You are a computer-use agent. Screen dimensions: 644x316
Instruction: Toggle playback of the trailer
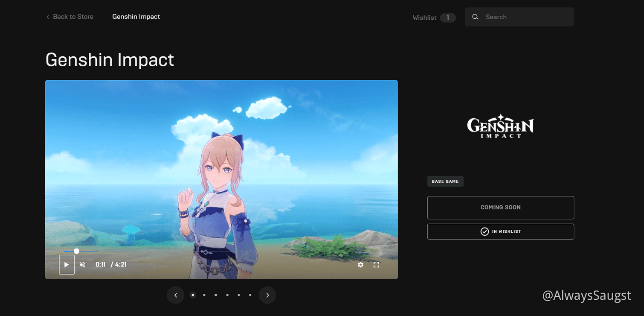pyautogui.click(x=67, y=265)
